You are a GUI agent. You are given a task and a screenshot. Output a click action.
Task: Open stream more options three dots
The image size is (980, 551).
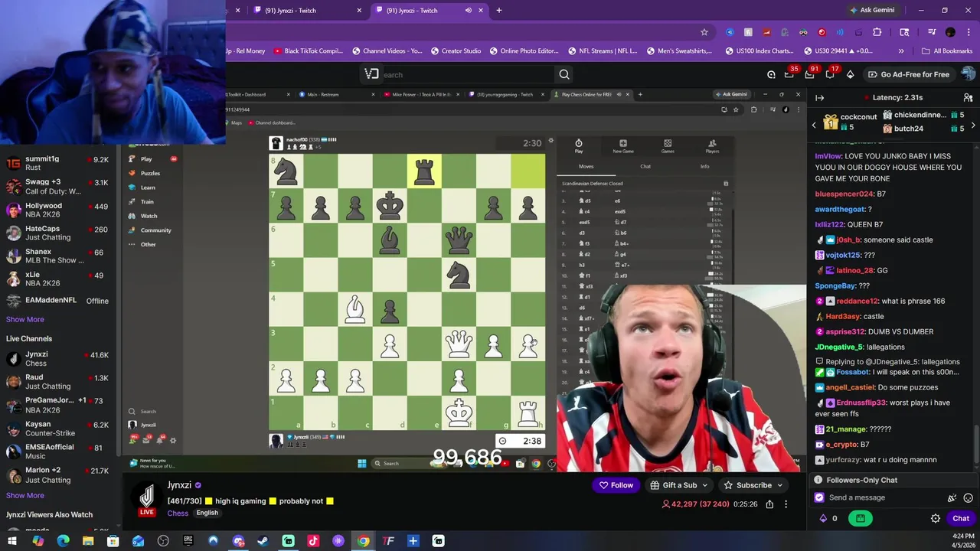[x=786, y=504]
